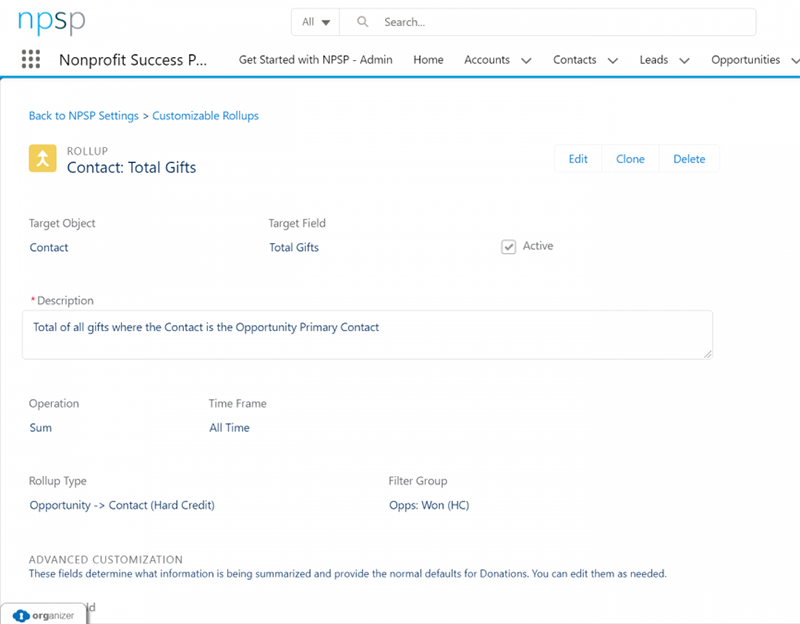Switch to the Opportunities tab
Image resolution: width=800 pixels, height=624 pixels.
[745, 60]
